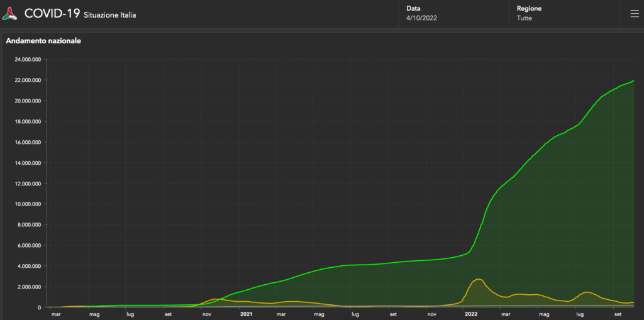Click the green curve's rightmost end point

tap(633, 80)
